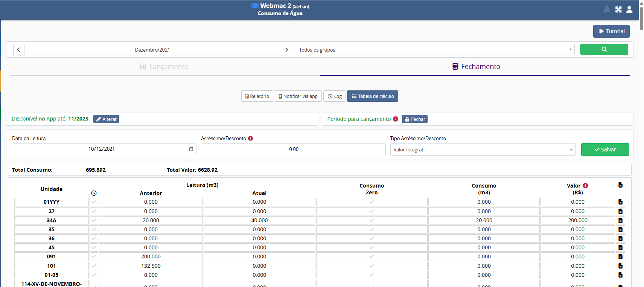
Task: Click the Total Consumo 695.892 value
Action: pos(96,170)
